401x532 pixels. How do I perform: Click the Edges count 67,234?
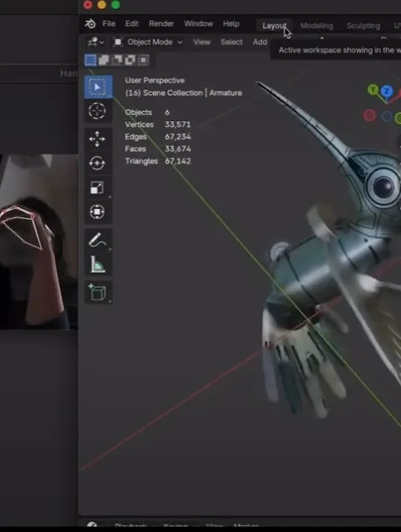coord(177,137)
